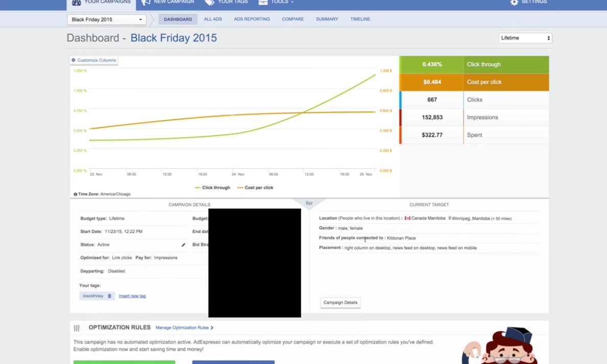Image resolution: width=607 pixels, height=364 pixels.
Task: Edit campaign status with pencil icon
Action: 183,245
